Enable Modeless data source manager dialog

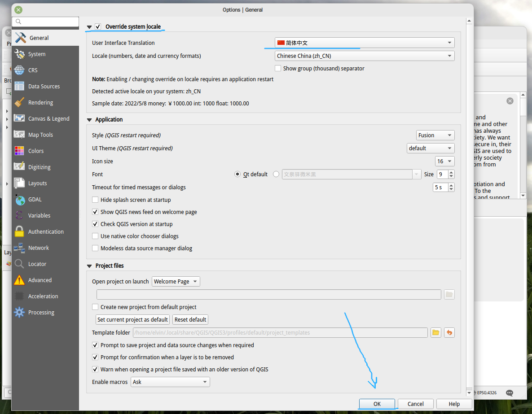[x=95, y=248]
